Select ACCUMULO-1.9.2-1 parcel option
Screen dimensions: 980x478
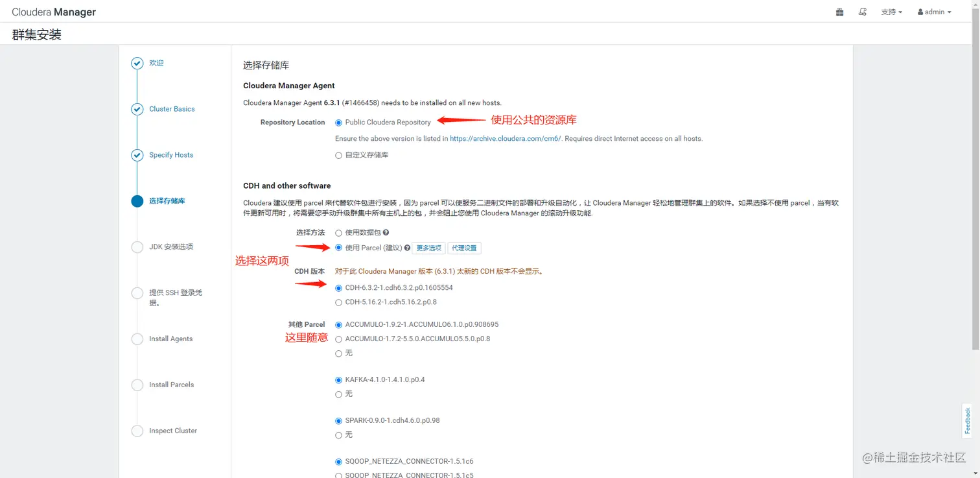coord(338,325)
